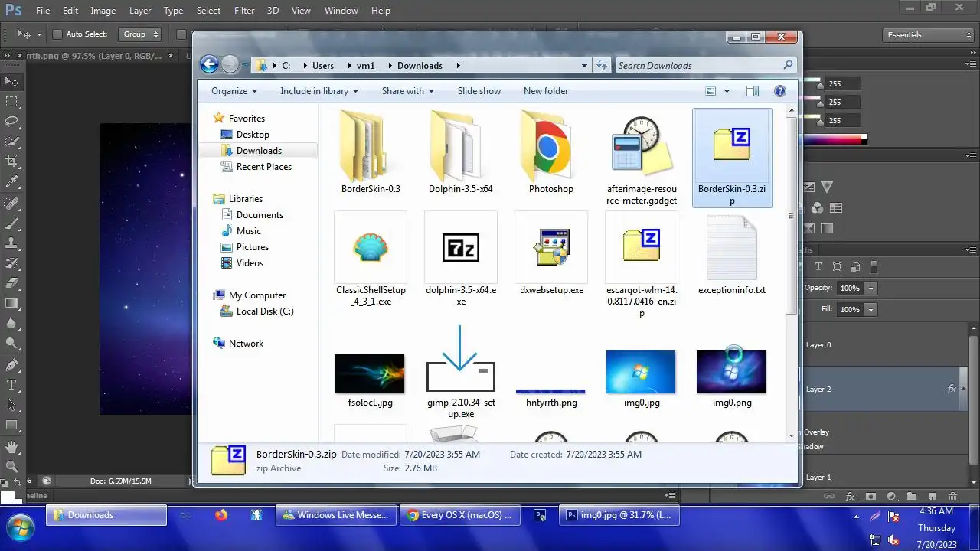The image size is (980, 551).
Task: Select the Hand tool
Action: pos(11,447)
